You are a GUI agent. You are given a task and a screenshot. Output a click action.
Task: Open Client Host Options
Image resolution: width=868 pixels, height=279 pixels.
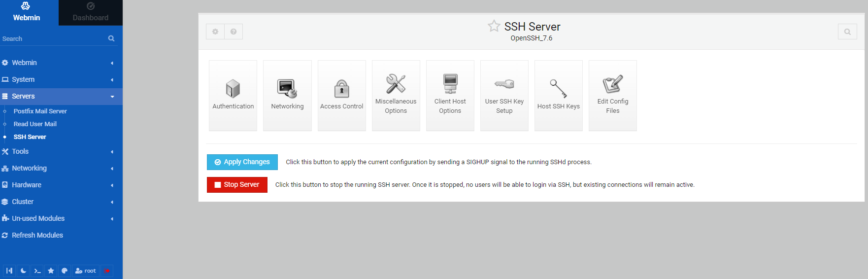450,95
